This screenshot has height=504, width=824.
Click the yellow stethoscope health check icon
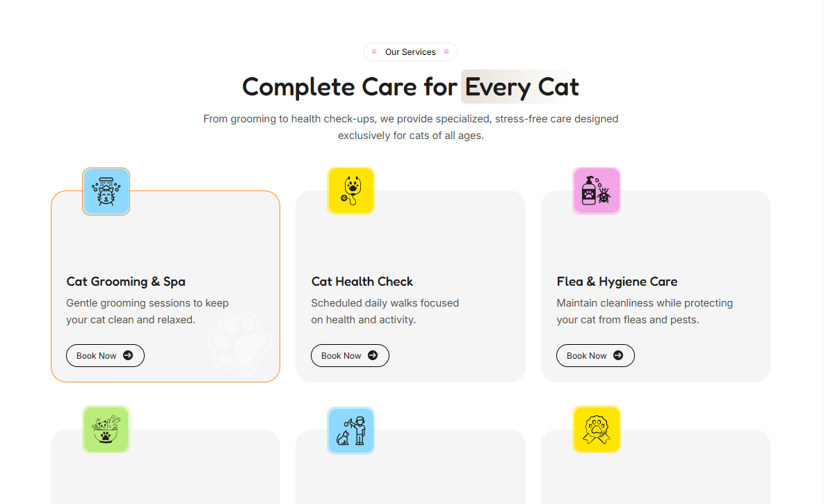[350, 190]
